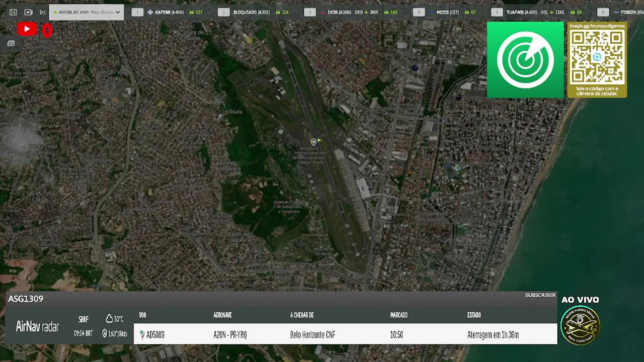Click the viewers count 127 for GAF268
The image size is (644, 362).
pos(196,12)
